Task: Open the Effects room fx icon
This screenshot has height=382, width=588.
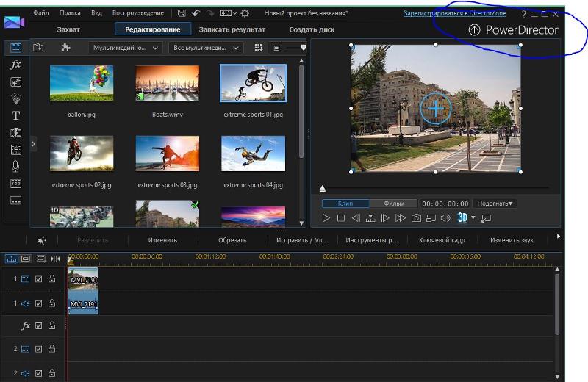Action: click(15, 65)
